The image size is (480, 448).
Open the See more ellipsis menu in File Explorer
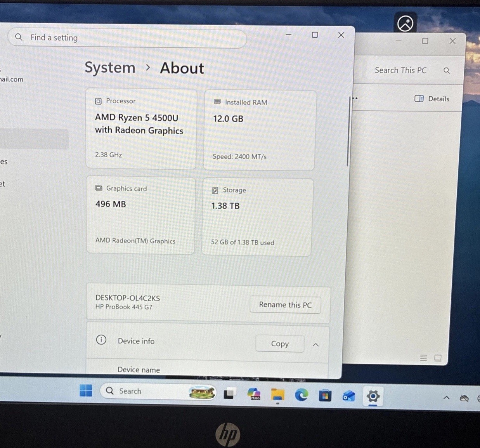coord(355,98)
